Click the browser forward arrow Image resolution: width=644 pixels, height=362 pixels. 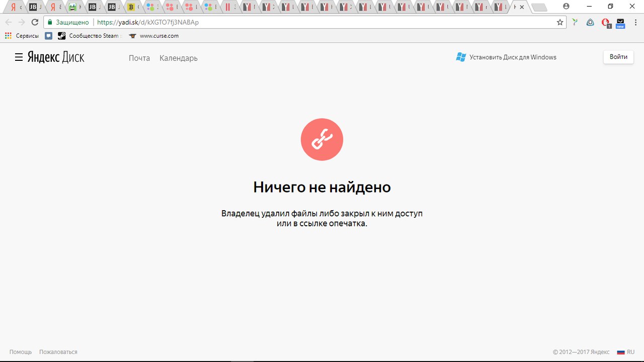pyautogui.click(x=22, y=22)
